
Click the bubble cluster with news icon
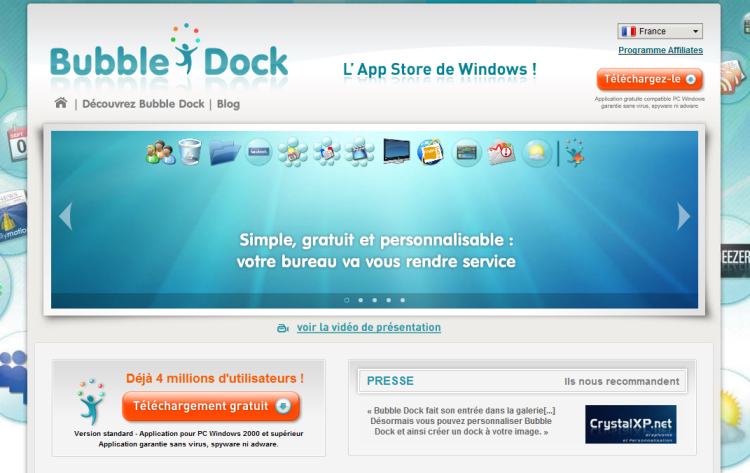(x=327, y=152)
